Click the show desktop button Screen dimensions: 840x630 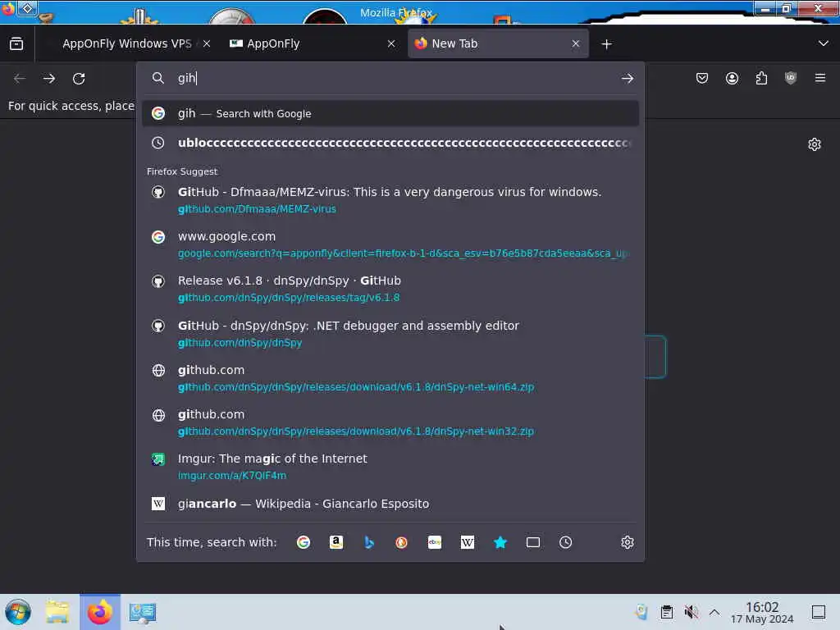(819, 612)
